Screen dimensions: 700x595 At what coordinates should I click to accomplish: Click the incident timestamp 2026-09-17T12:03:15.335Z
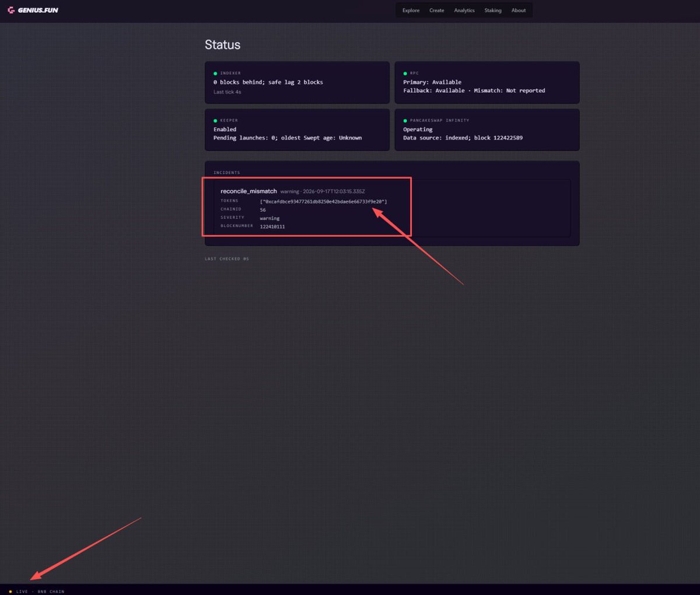pos(334,191)
